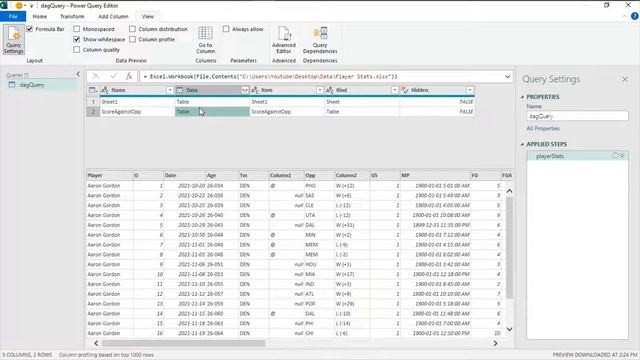Open Query Settings pane from ribbon
640x360 pixels.
coord(13,40)
